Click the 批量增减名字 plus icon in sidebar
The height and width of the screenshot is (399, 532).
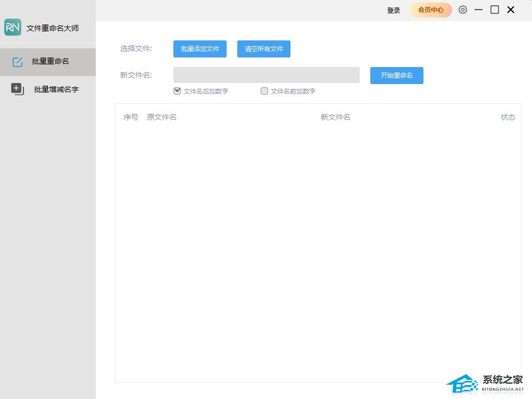pyautogui.click(x=18, y=89)
